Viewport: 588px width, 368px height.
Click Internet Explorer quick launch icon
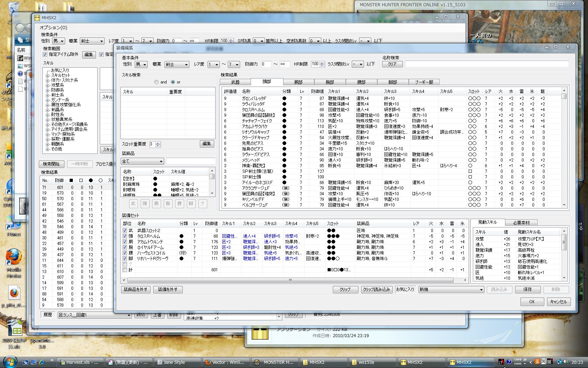42,362
